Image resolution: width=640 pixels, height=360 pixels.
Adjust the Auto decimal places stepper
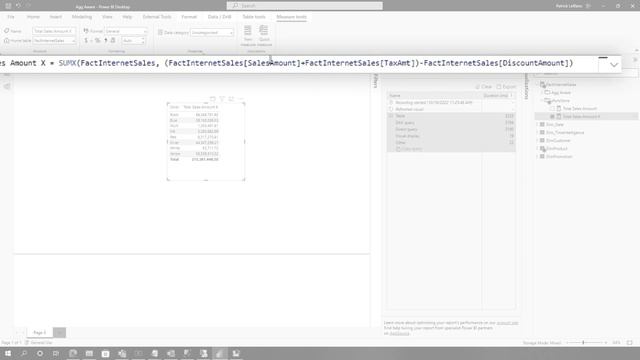tap(133, 40)
